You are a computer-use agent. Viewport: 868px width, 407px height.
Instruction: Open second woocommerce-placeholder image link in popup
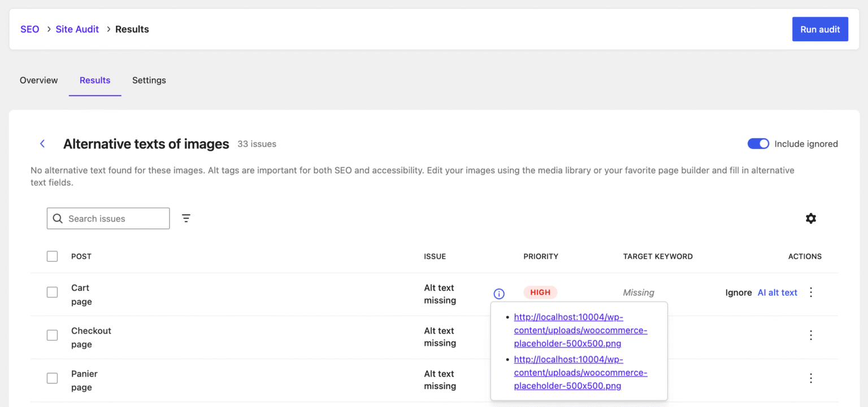click(x=580, y=373)
